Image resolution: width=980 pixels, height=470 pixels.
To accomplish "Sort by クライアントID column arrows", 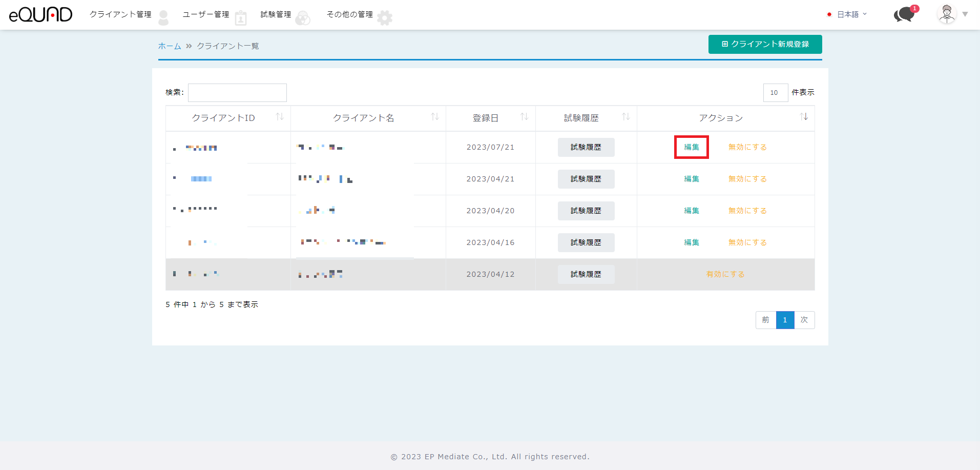I will tap(280, 117).
